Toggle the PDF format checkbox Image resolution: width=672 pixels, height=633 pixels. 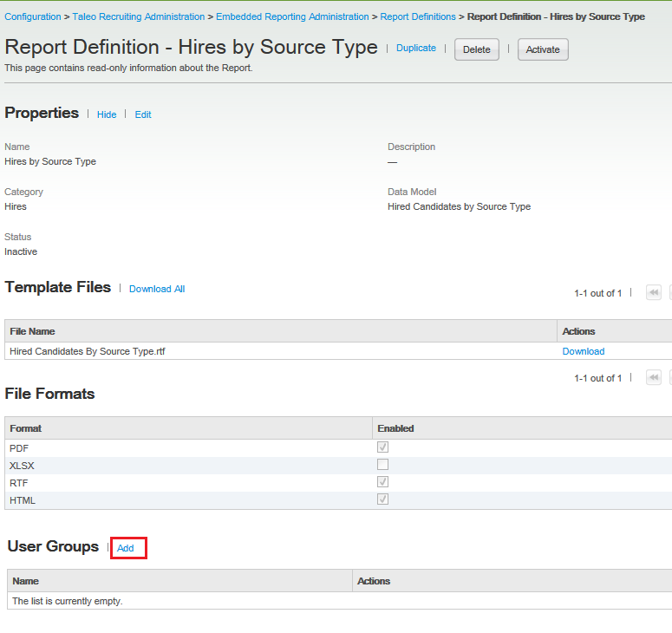tap(382, 447)
